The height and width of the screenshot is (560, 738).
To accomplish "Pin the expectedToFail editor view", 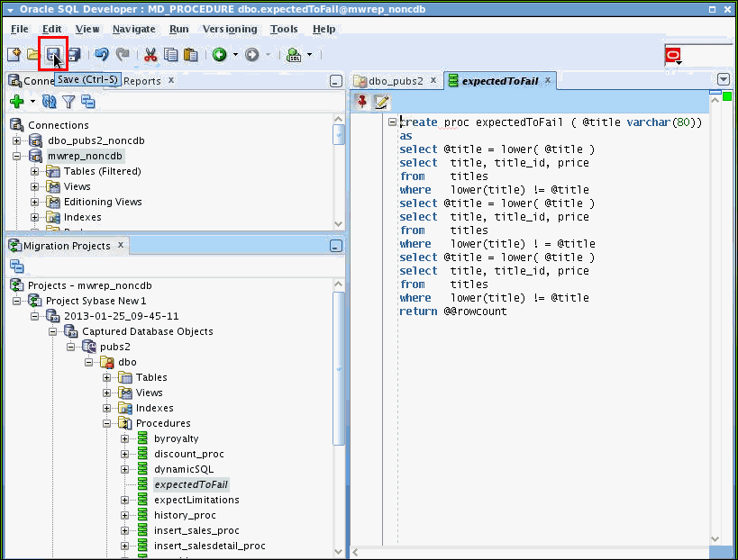I will pos(362,101).
